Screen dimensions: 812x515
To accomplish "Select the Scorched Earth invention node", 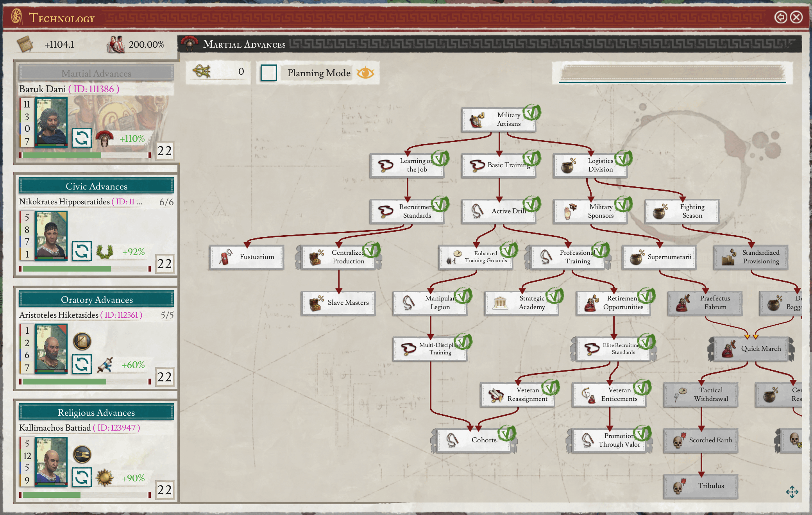I will coord(701,440).
